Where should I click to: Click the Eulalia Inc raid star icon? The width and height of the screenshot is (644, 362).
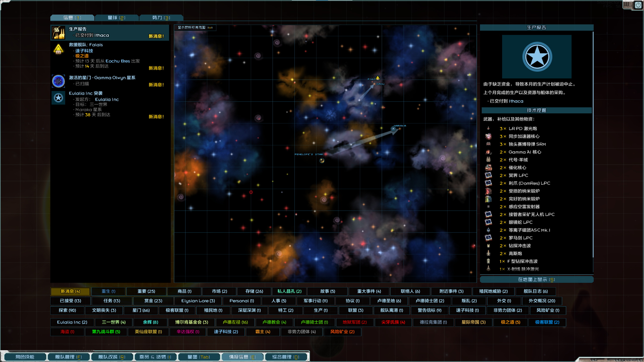58,98
